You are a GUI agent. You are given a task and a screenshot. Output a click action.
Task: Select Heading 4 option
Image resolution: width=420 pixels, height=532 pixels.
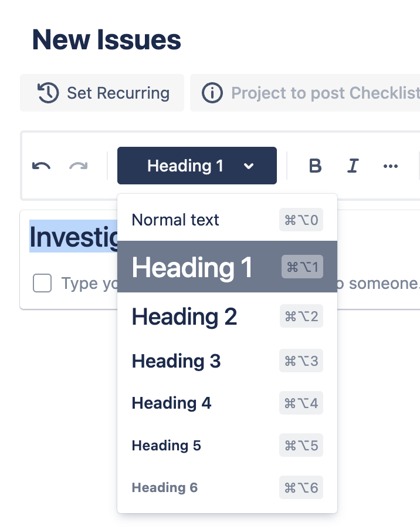click(x=171, y=403)
